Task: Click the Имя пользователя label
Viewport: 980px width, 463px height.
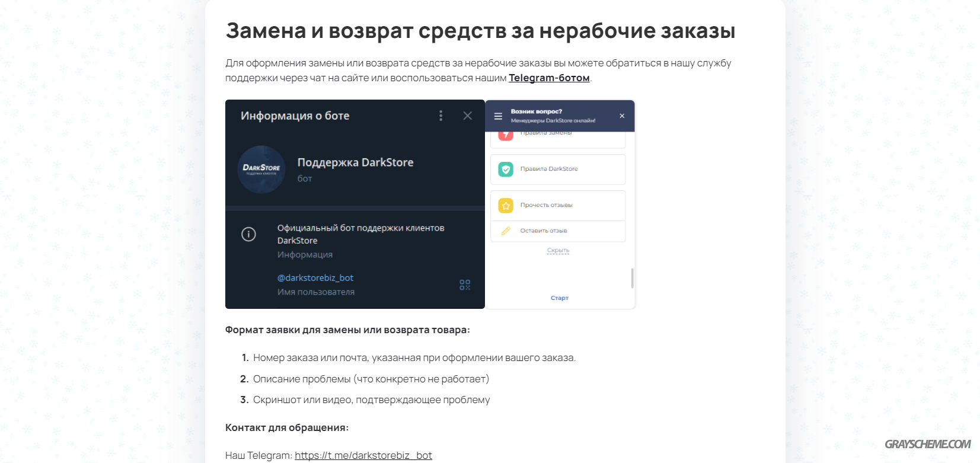Action: point(316,292)
